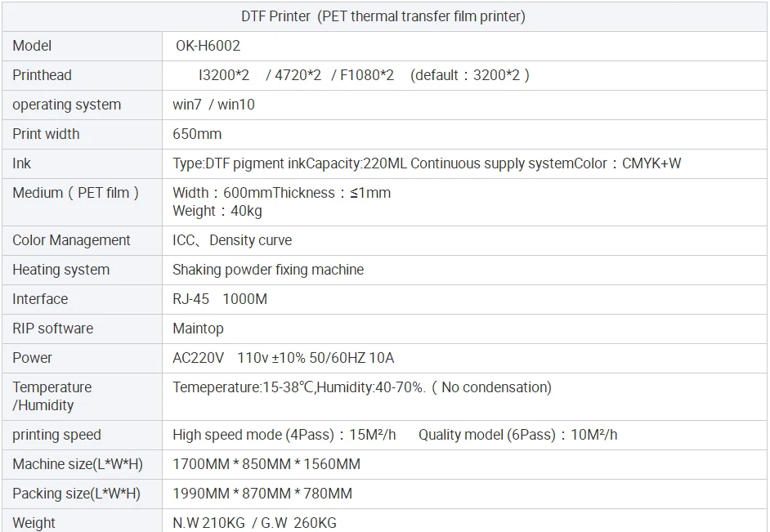The width and height of the screenshot is (770, 532).
Task: Click the Medium (PET film) label
Action: tap(76, 193)
